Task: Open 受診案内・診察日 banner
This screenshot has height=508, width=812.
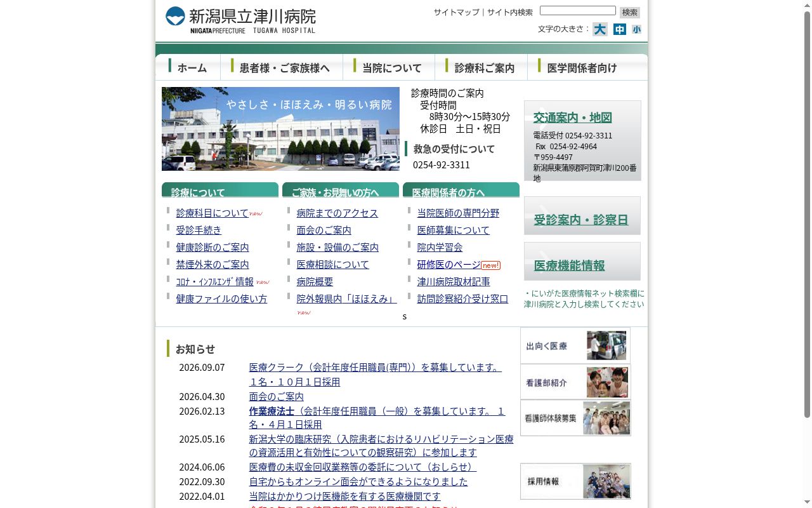Action: pos(582,216)
